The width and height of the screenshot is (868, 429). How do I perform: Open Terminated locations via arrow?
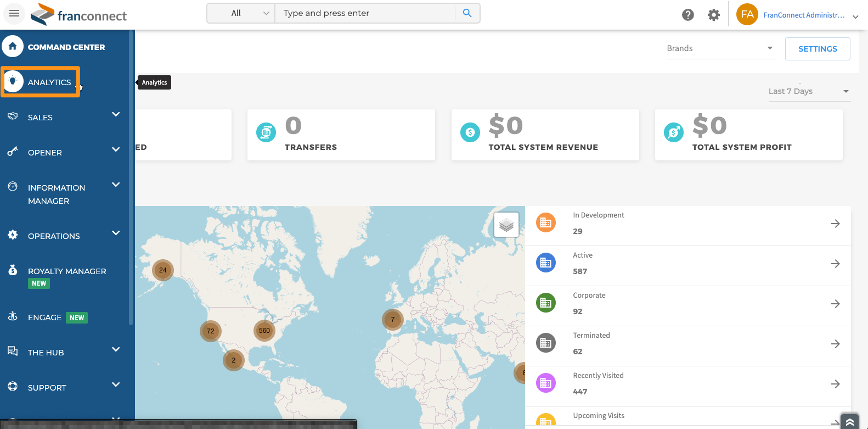tap(835, 344)
